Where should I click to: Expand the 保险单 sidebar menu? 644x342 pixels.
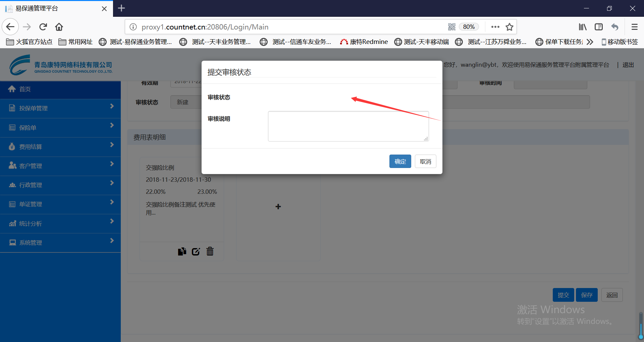tap(60, 128)
